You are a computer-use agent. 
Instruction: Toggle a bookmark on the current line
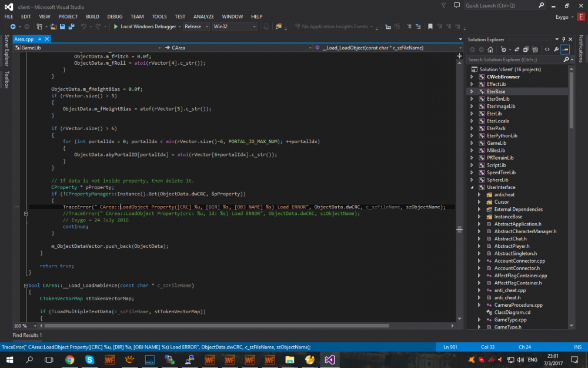tap(430, 26)
